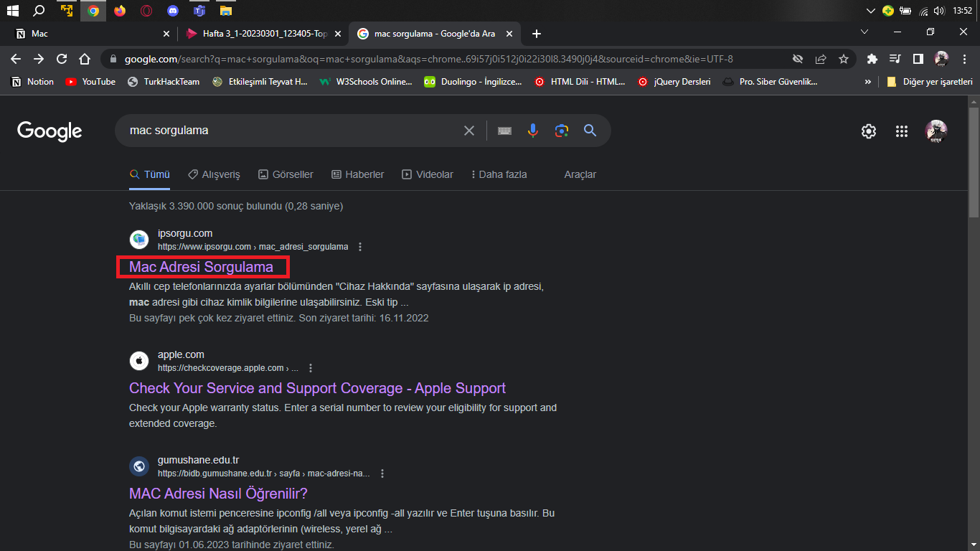Select the Alışveriş results tab
The width and height of the screenshot is (980, 551).
point(214,174)
